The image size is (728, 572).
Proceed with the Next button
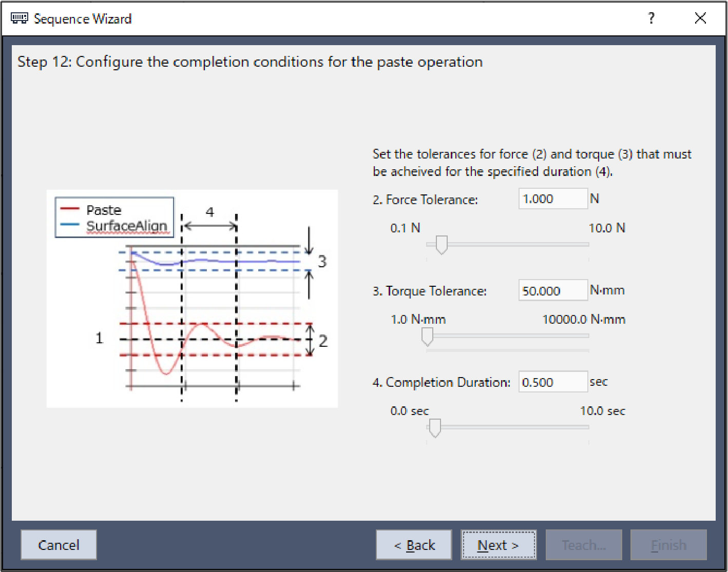tap(499, 545)
